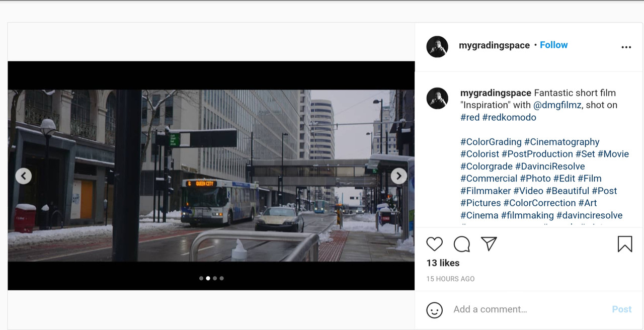The width and height of the screenshot is (644, 330).
Task: Select the #Edit hashtag
Action: (564, 179)
